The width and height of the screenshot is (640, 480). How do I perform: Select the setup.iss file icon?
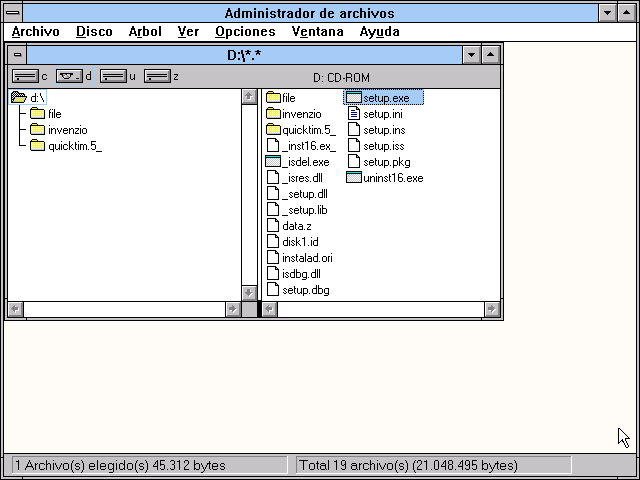(354, 146)
